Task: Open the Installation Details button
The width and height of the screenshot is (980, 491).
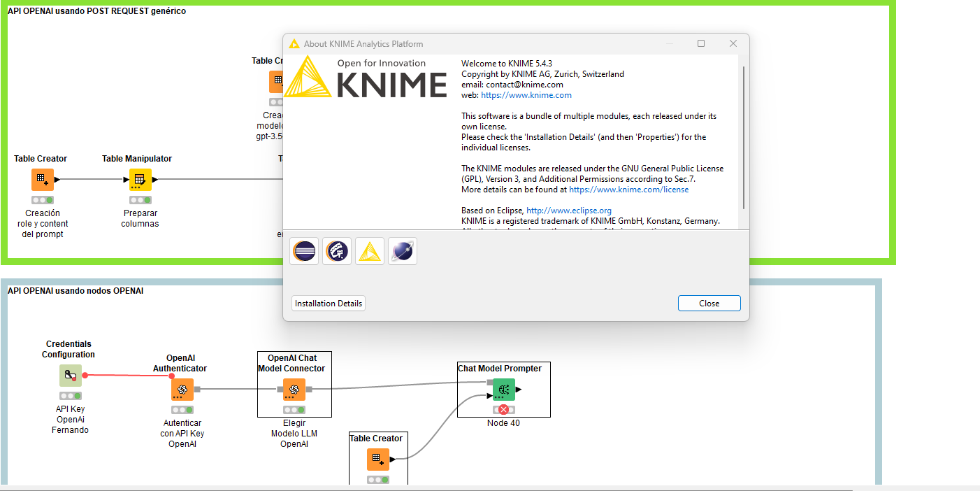Action: tap(329, 304)
